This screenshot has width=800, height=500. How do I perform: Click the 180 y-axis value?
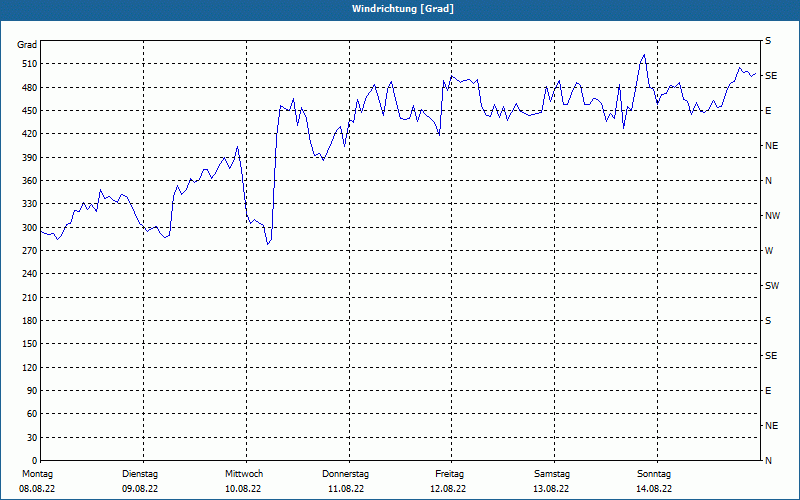pyautogui.click(x=29, y=321)
